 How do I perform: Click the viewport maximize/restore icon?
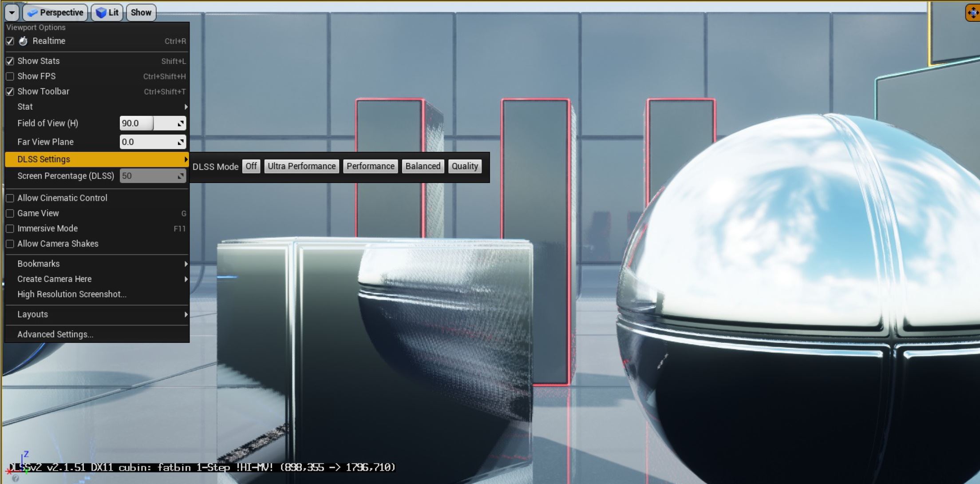(x=972, y=13)
